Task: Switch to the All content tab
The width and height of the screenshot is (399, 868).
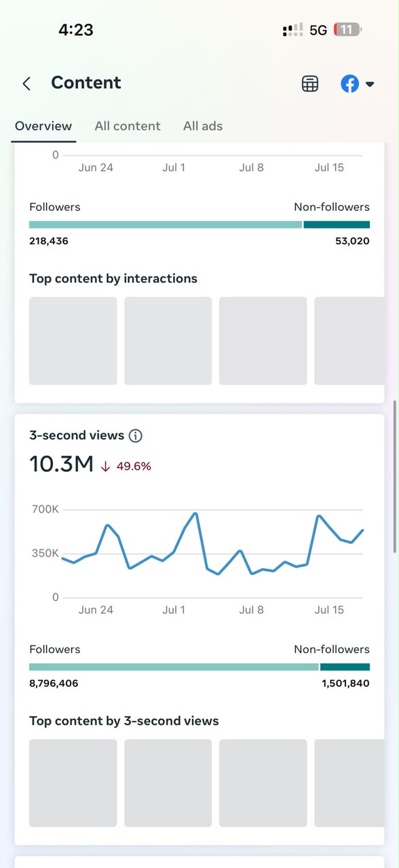Action: (128, 126)
